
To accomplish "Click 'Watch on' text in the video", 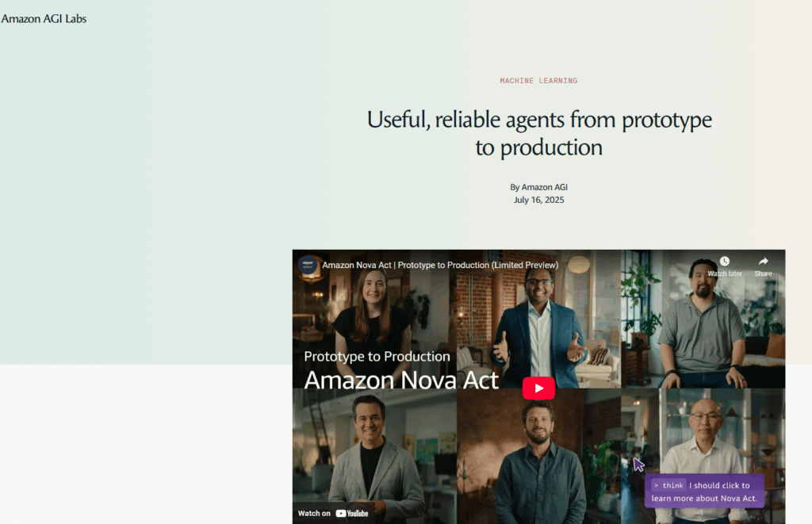I will [314, 513].
